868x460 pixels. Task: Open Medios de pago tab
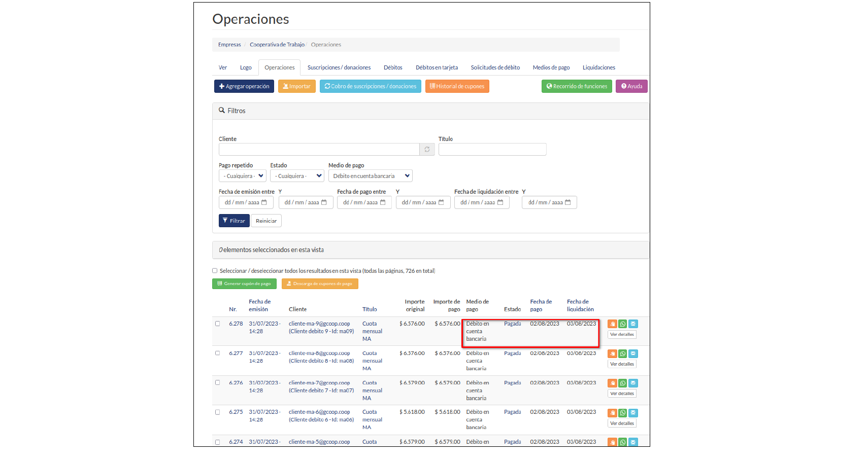coord(551,67)
